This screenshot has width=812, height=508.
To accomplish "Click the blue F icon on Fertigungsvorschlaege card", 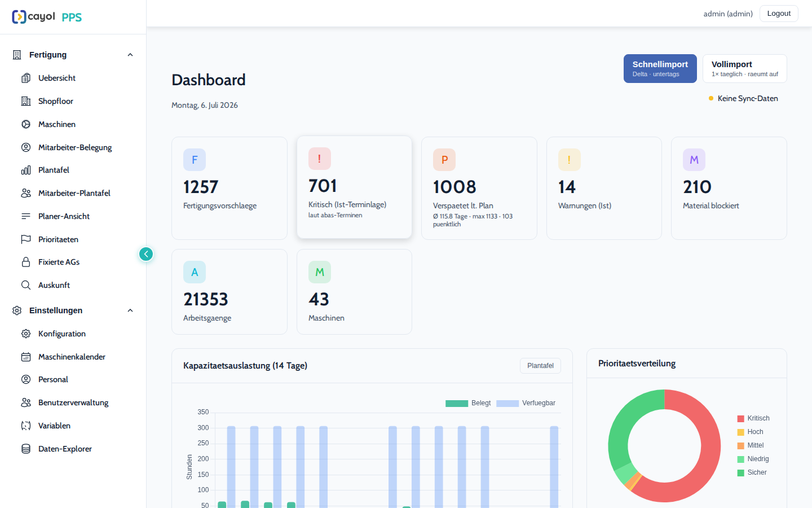I will click(195, 160).
